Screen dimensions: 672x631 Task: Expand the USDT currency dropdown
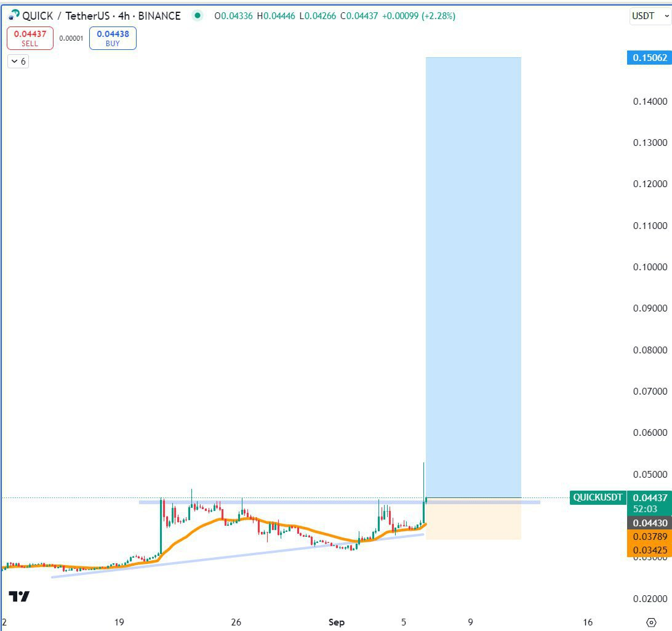coord(650,16)
